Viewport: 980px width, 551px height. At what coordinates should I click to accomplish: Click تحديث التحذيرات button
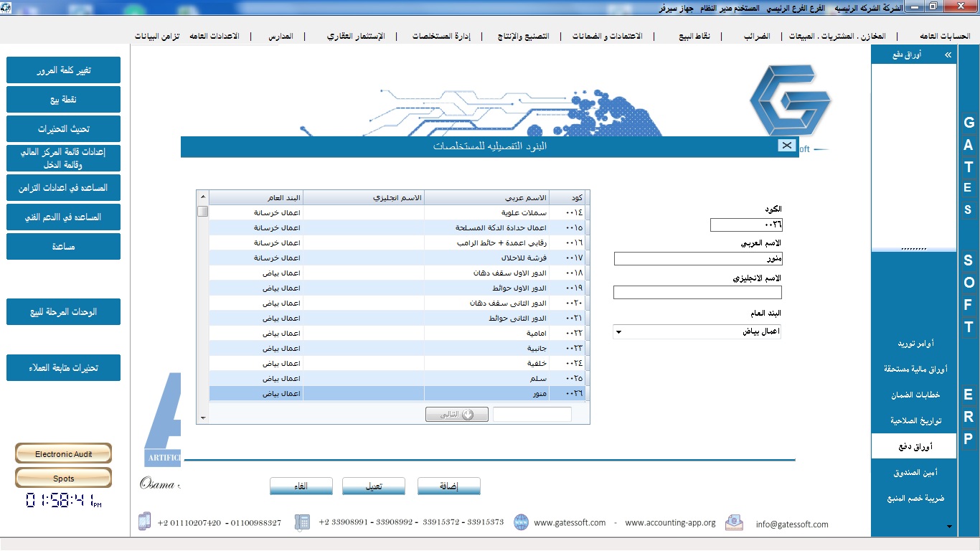pyautogui.click(x=63, y=129)
